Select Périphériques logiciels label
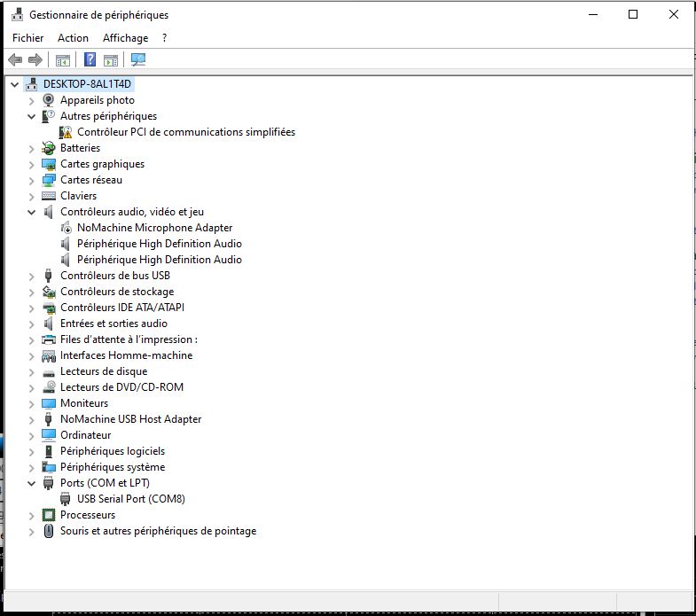Viewport: 696px width, 616px height. click(x=113, y=451)
